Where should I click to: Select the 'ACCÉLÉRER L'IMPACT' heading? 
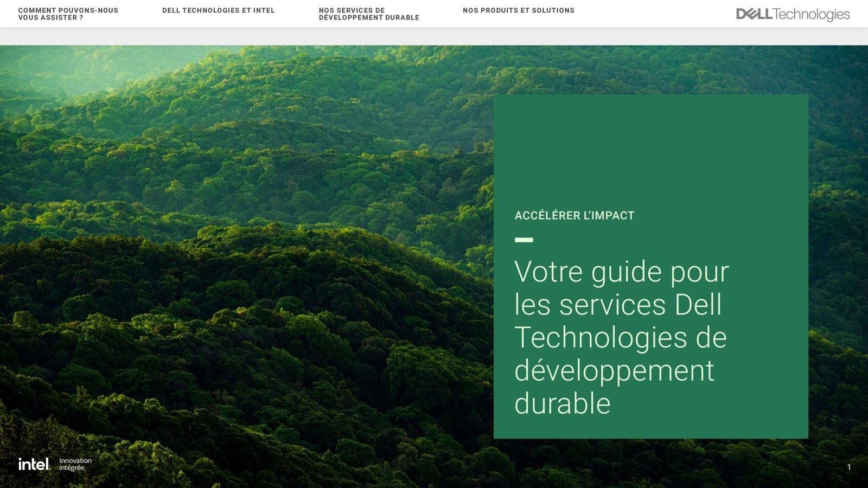click(574, 216)
